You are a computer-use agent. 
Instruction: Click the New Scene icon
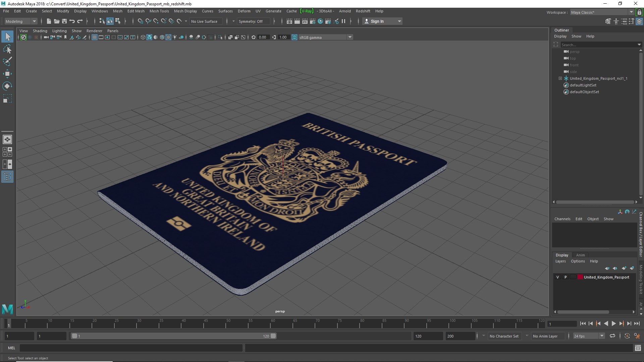point(49,21)
